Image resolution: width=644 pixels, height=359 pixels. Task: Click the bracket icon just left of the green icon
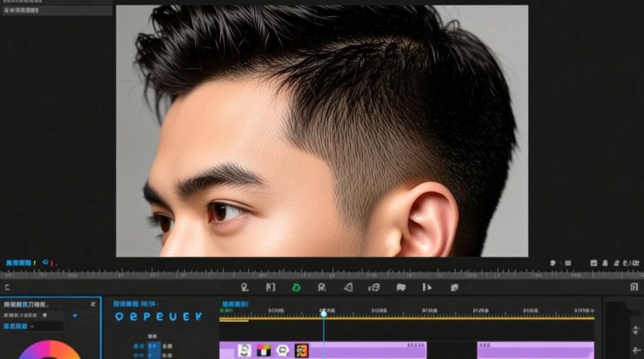270,287
